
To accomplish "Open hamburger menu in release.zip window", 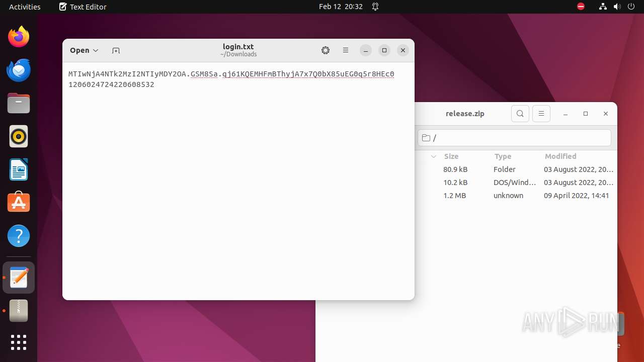I will click(541, 114).
